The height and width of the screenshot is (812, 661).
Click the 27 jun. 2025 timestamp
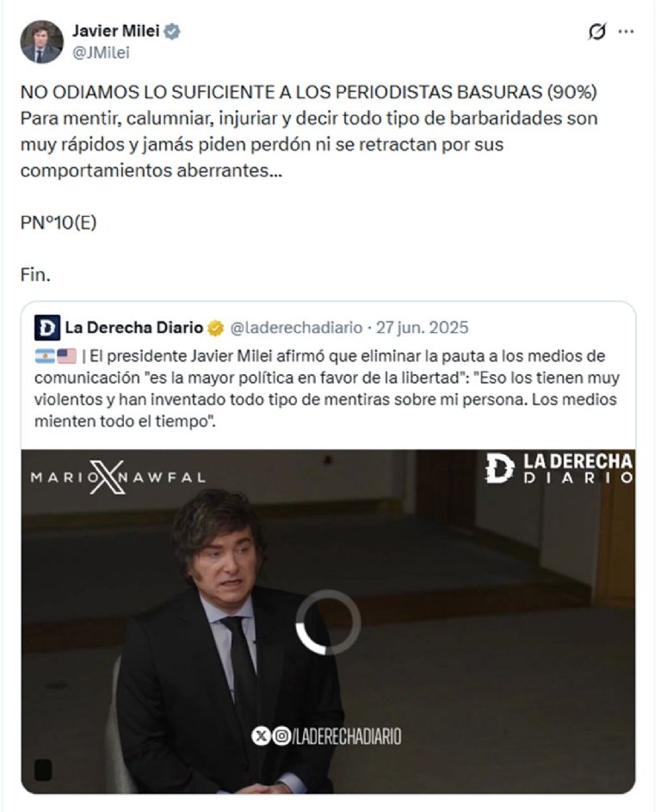pos(423,328)
